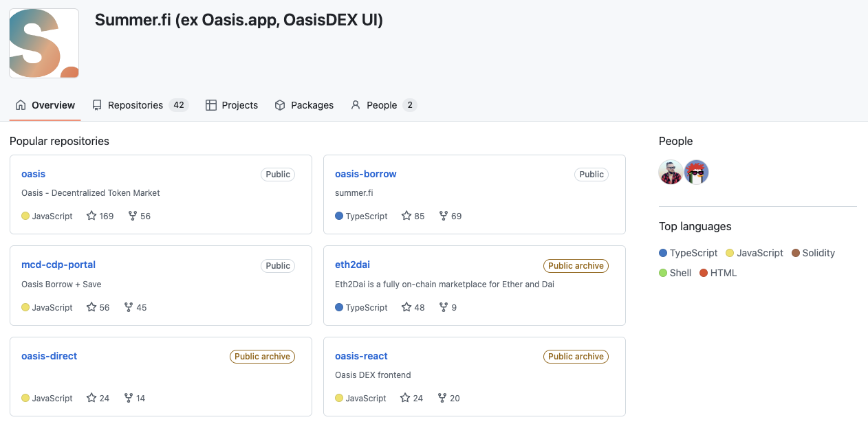Image resolution: width=868 pixels, height=424 pixels.
Task: Open the Projects tab
Action: tap(232, 105)
